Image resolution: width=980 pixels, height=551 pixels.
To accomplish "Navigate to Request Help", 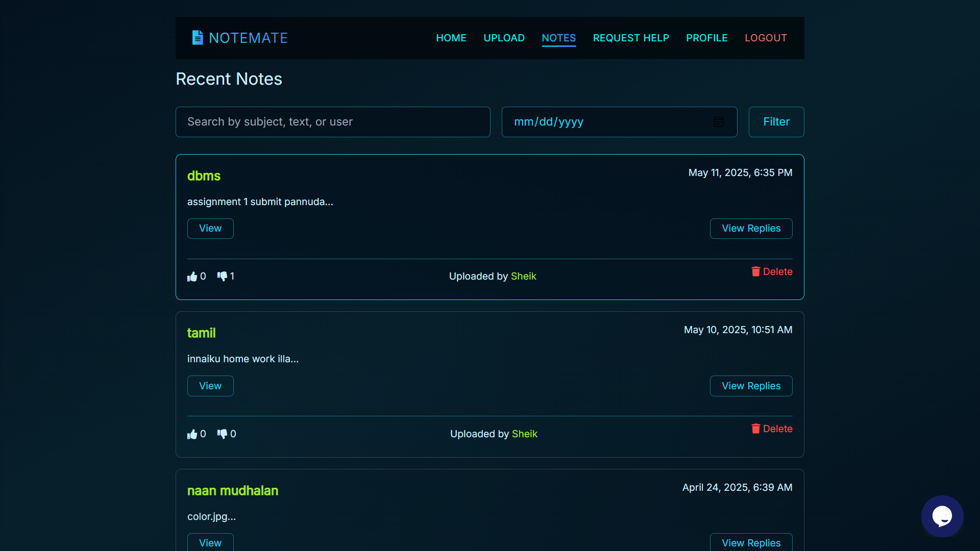I will [630, 38].
